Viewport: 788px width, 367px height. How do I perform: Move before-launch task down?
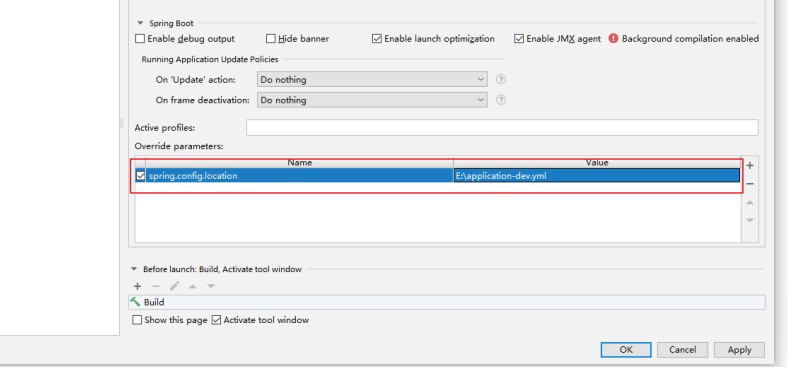211,286
